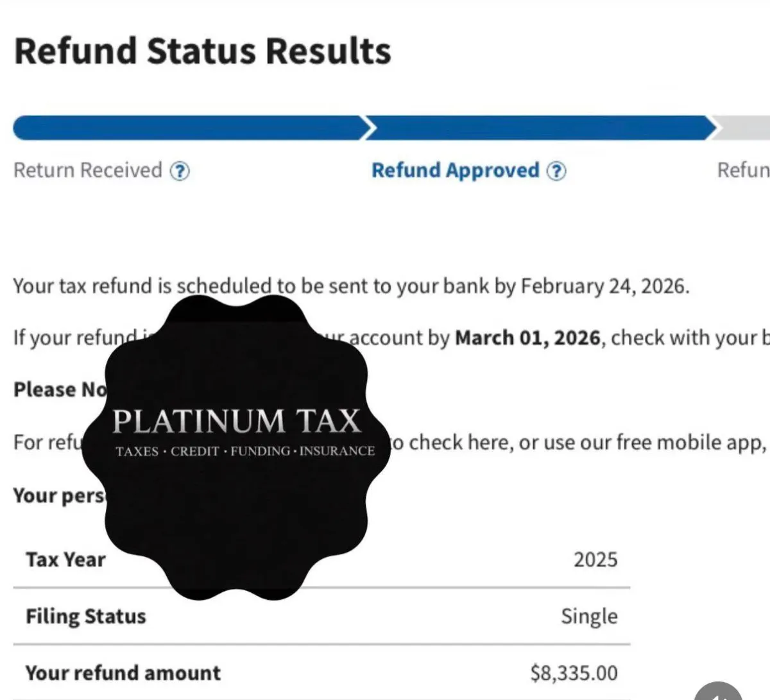
Task: Open the Refund Approved help tooltip icon
Action: point(556,171)
